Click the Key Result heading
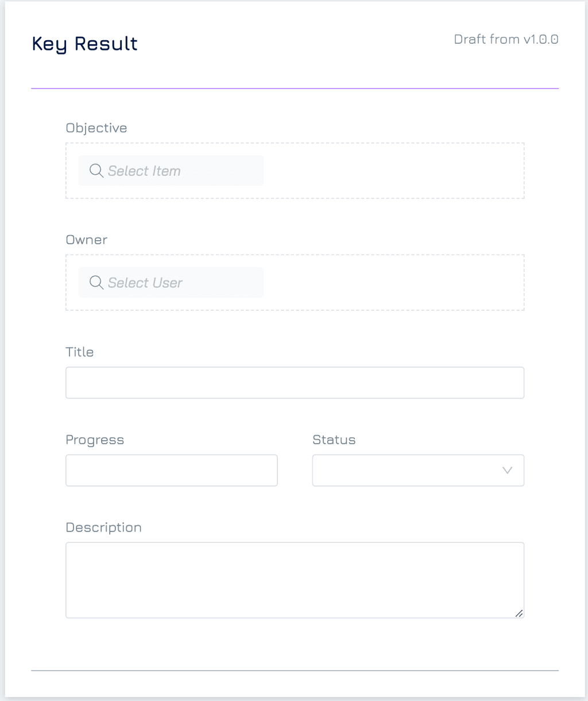Screen dimensions: 588x701 pos(85,44)
